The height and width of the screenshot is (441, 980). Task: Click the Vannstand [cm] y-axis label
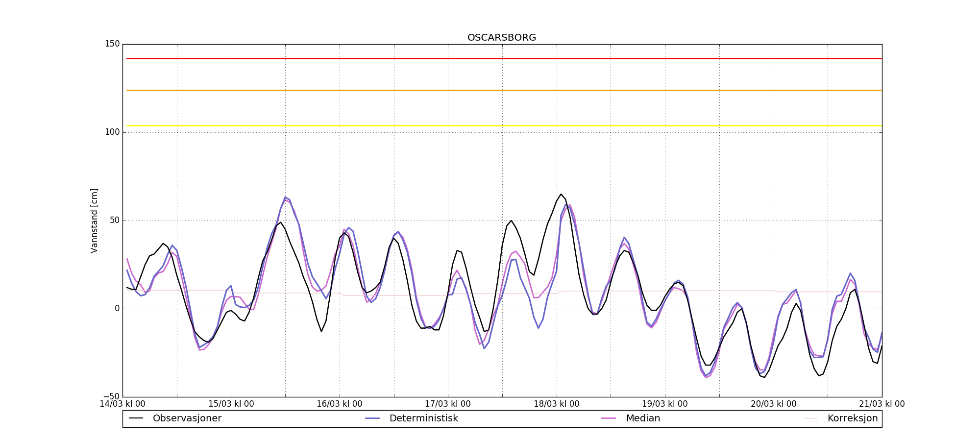point(95,220)
